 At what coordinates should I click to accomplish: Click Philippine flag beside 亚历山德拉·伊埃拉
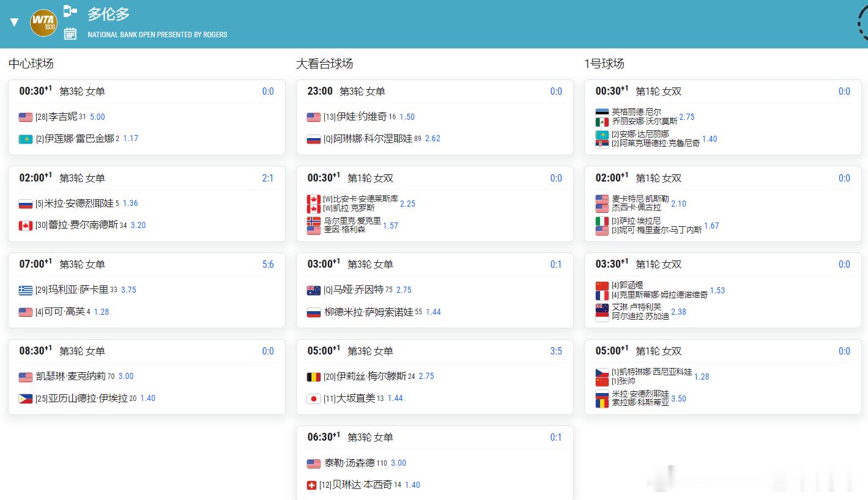[26, 399]
